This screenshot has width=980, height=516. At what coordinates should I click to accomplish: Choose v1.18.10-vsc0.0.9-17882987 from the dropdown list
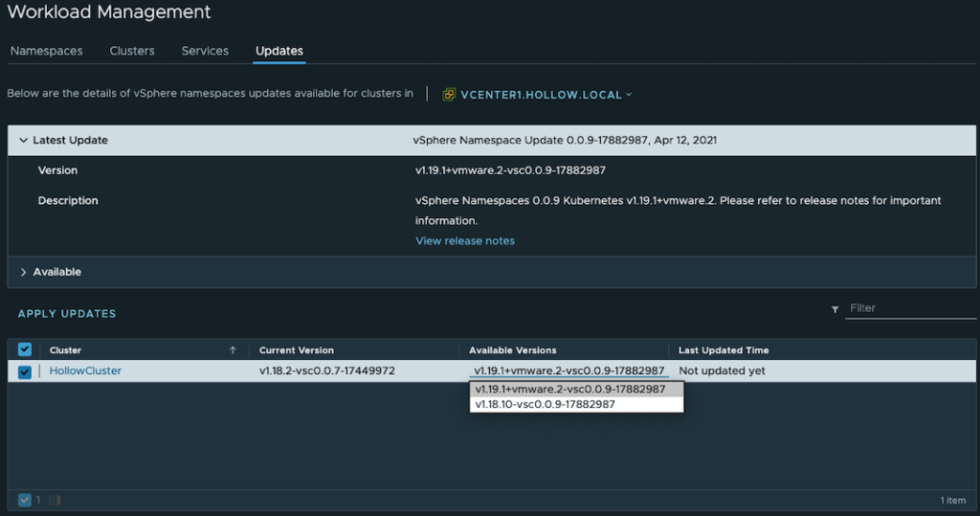tap(545, 405)
